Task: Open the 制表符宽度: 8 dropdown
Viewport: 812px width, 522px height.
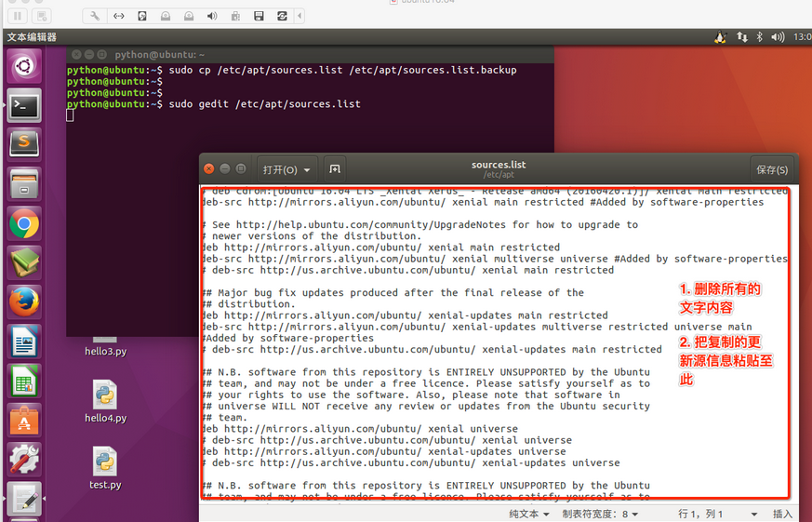Action: tap(600, 514)
